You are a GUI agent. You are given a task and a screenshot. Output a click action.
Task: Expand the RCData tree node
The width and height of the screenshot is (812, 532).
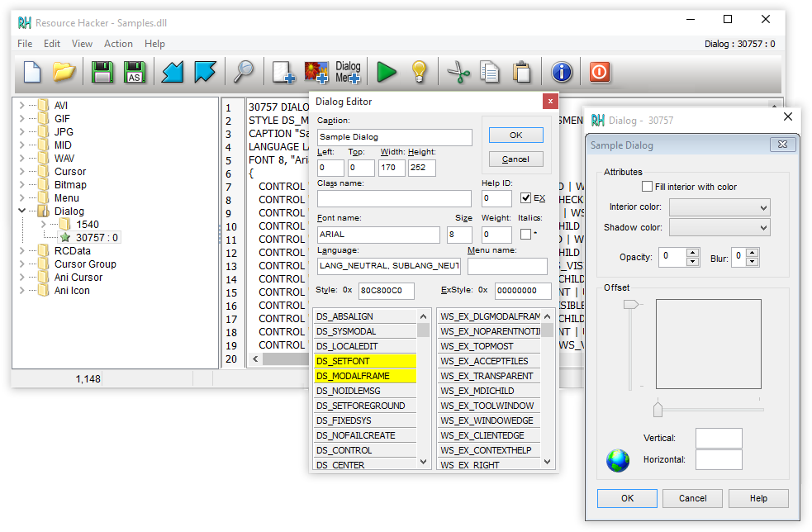pos(21,251)
